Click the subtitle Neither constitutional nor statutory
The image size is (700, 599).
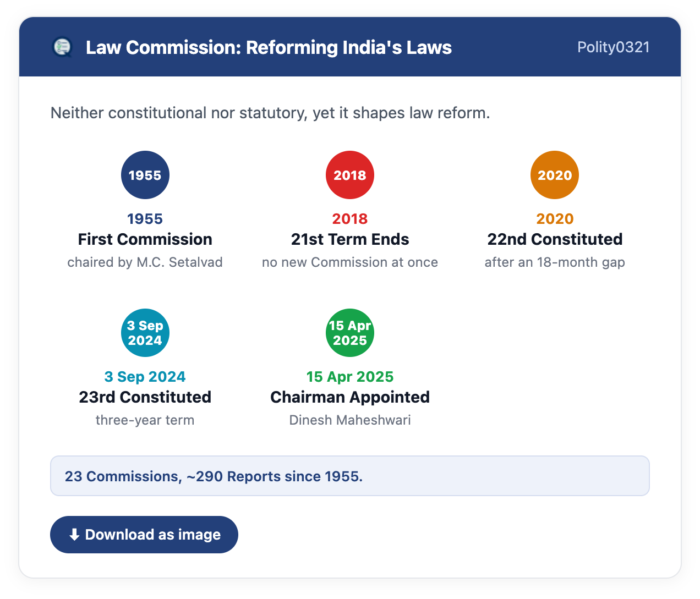(270, 113)
